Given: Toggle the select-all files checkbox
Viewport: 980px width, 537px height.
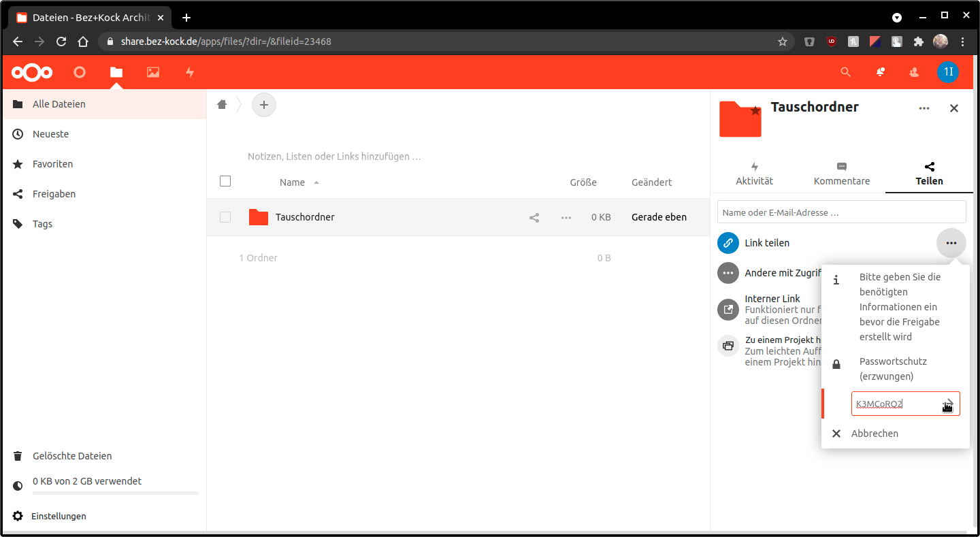Looking at the screenshot, I should [x=225, y=181].
